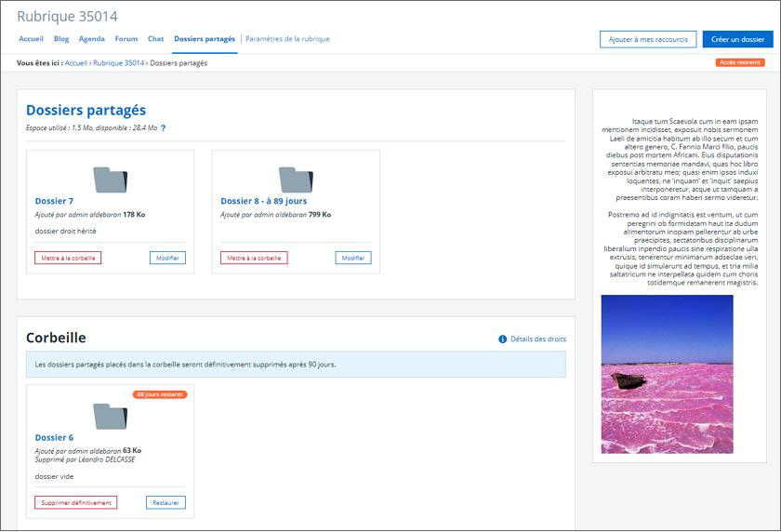This screenshot has height=532, width=781.
Task: Click Modifier on Dossier 8
Action: (353, 258)
